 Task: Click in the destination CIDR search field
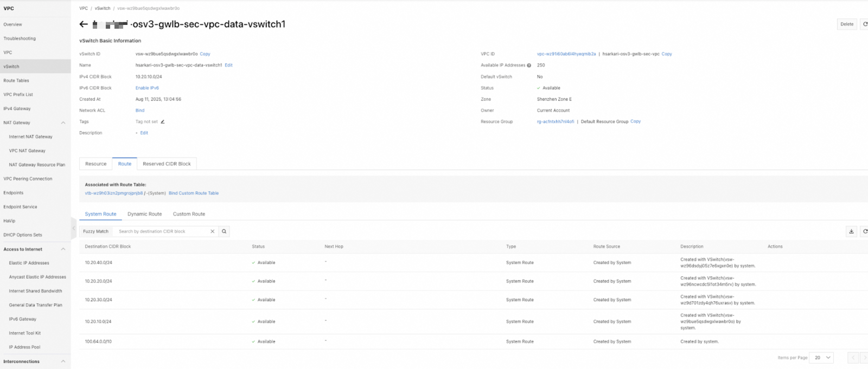coord(162,231)
